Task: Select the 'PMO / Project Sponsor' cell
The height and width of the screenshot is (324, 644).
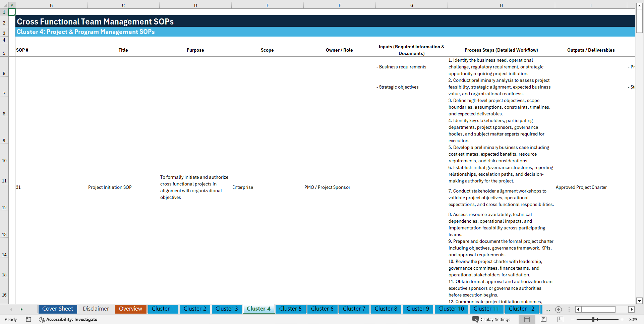Action: (x=327, y=187)
